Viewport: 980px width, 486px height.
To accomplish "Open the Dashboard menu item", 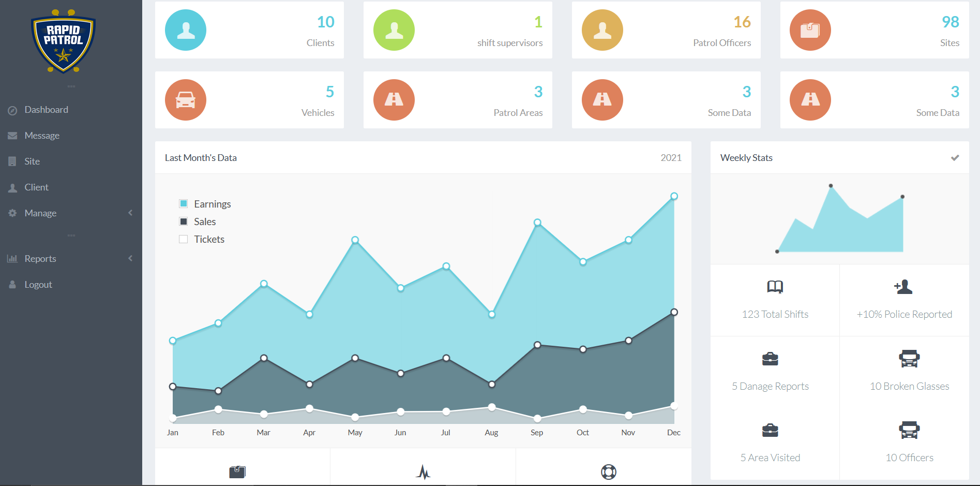I will [46, 110].
